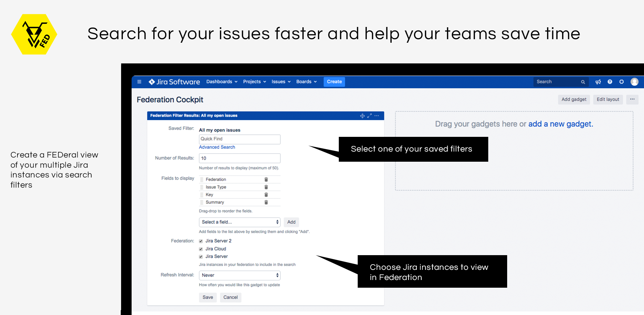Click the Edit layout button

608,99
